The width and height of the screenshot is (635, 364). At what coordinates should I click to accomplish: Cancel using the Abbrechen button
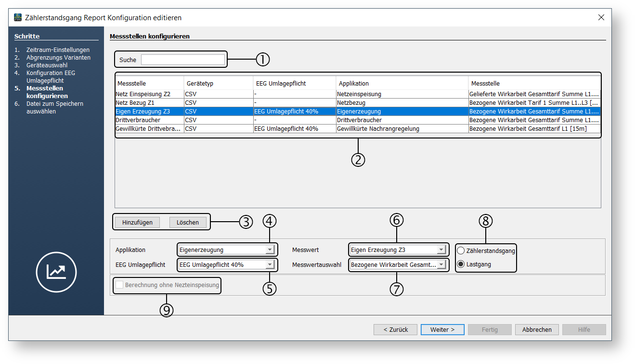pyautogui.click(x=537, y=329)
